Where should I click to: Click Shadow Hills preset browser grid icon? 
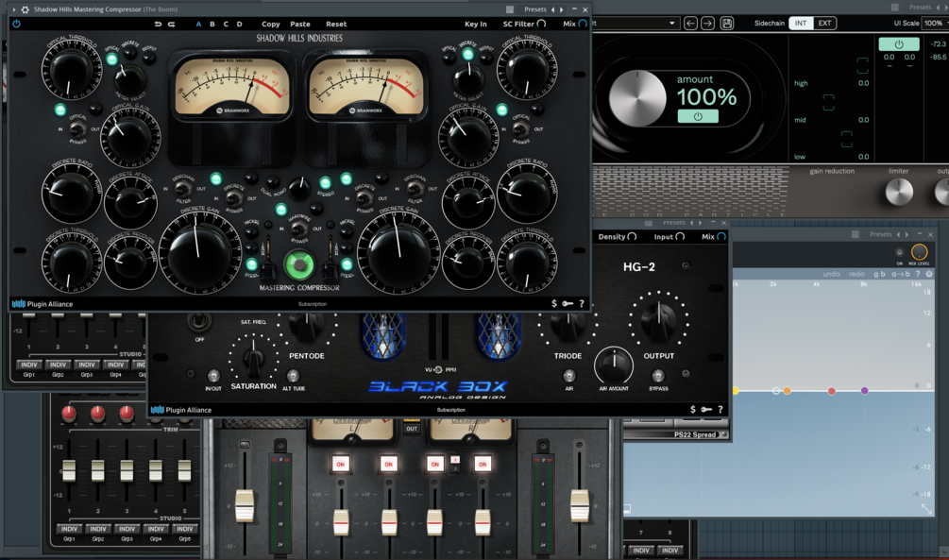tap(510, 9)
